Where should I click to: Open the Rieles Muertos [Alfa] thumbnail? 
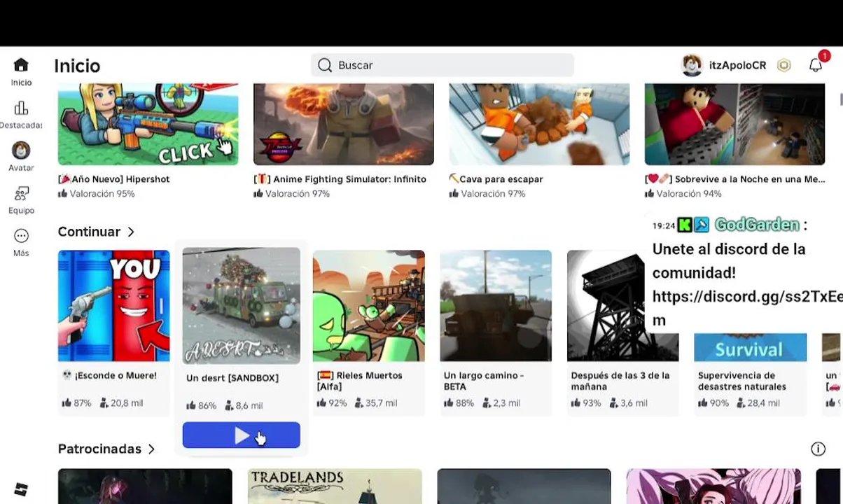(x=368, y=306)
